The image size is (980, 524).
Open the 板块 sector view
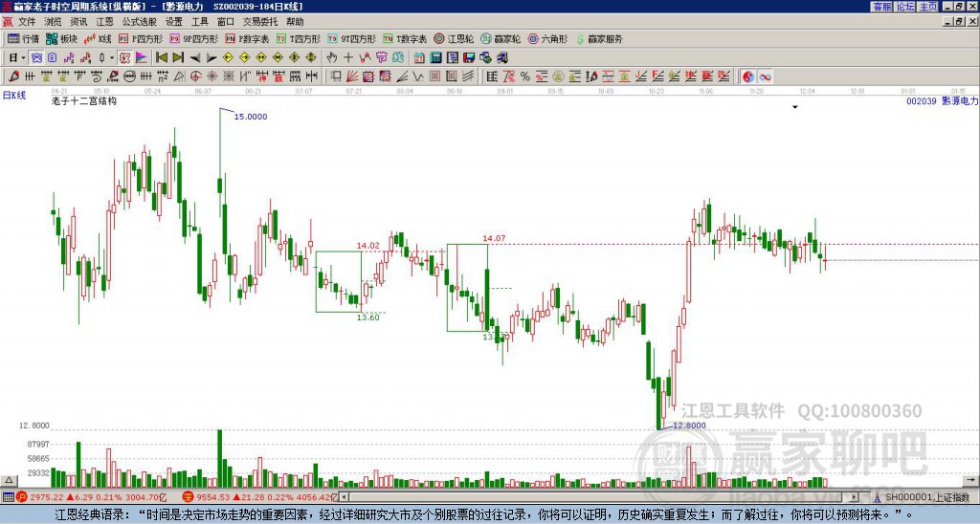(62, 38)
